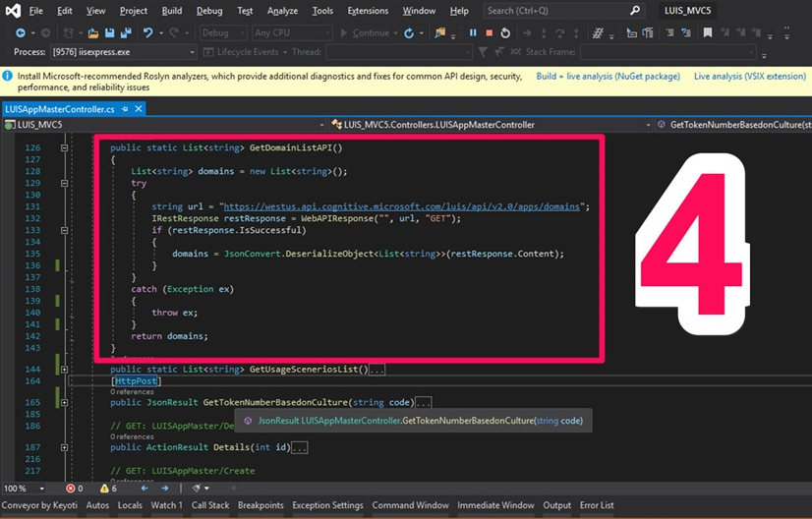Click the Undo arrow icon
Viewport: 812px width, 519px height.
148,32
